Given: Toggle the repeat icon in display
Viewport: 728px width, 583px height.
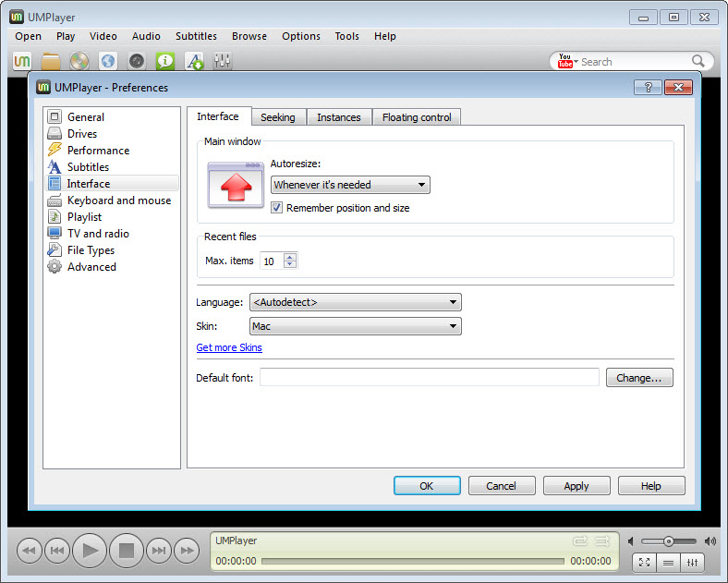Looking at the screenshot, I should (580, 540).
